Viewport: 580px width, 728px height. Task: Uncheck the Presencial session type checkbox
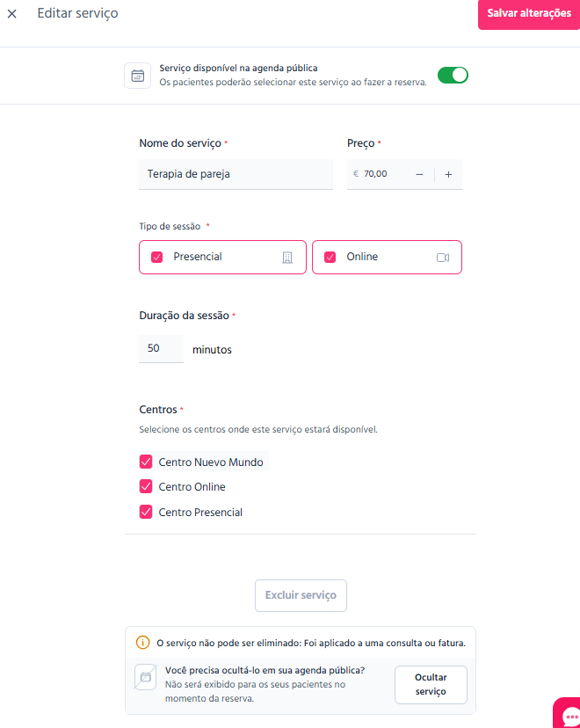pos(156,258)
